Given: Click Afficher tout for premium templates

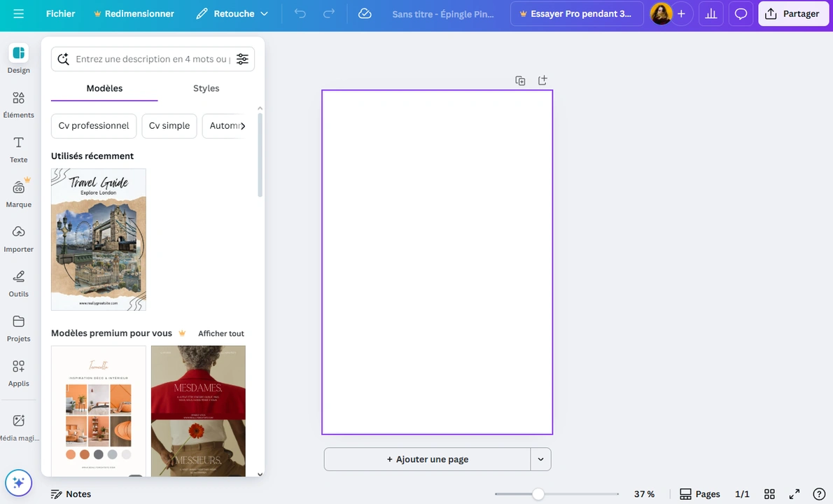Looking at the screenshot, I should pos(220,333).
